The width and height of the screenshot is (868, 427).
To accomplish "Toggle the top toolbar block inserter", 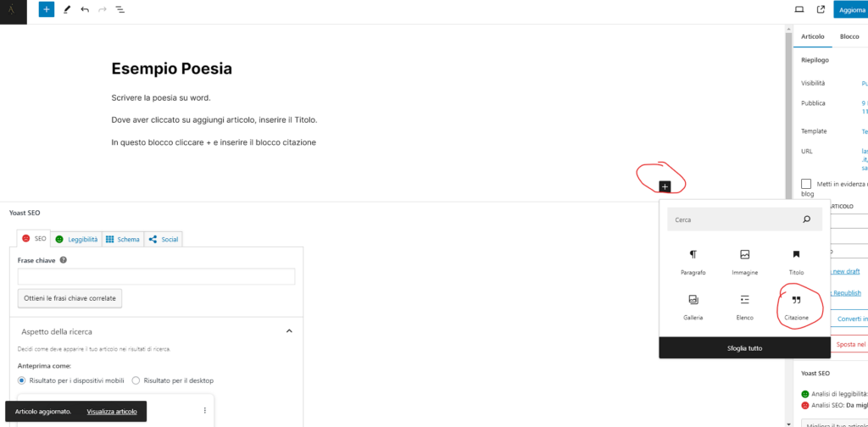I will 47,9.
